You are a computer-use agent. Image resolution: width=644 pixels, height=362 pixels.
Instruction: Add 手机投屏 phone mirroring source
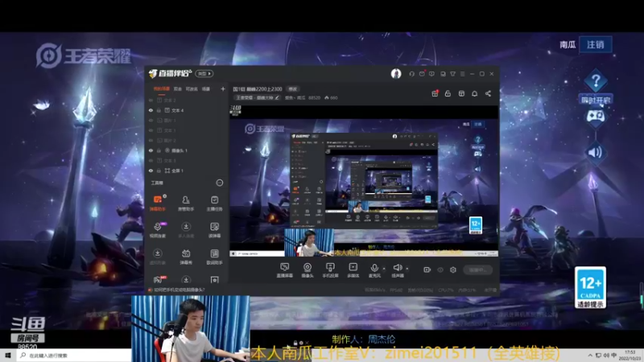(x=330, y=270)
